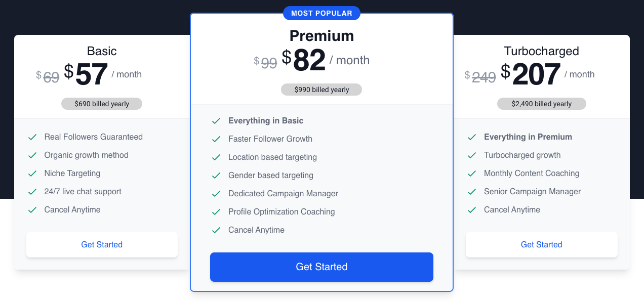Click the $990 billed yearly pill
644x302 pixels.
pyautogui.click(x=321, y=90)
